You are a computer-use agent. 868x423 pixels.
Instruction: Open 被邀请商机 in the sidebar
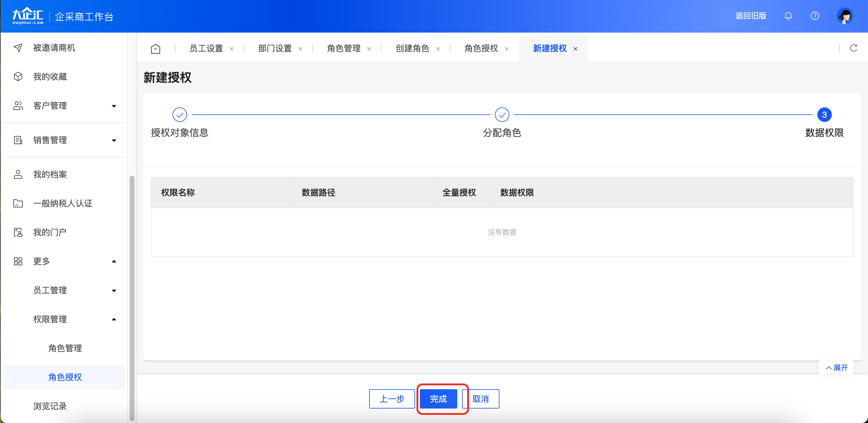pos(54,48)
